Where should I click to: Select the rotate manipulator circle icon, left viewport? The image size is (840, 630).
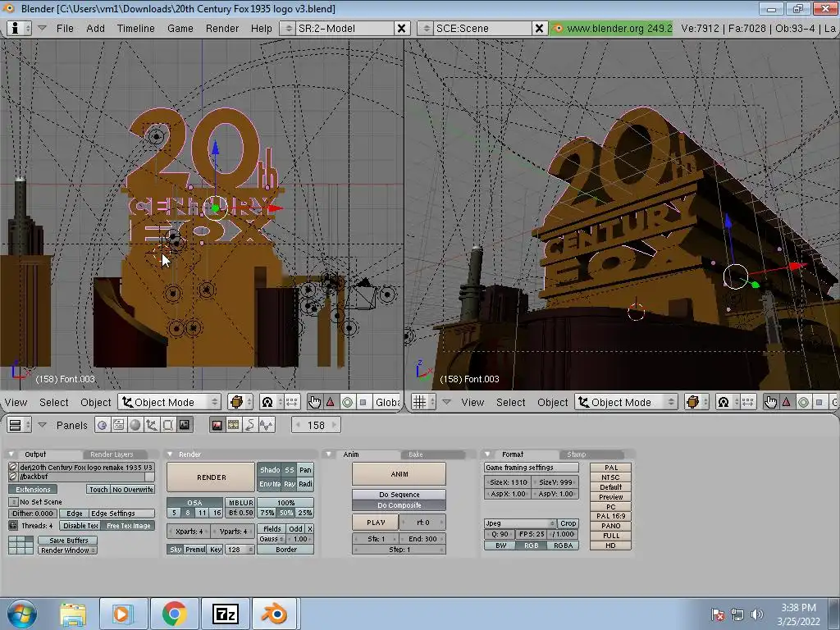coord(347,402)
